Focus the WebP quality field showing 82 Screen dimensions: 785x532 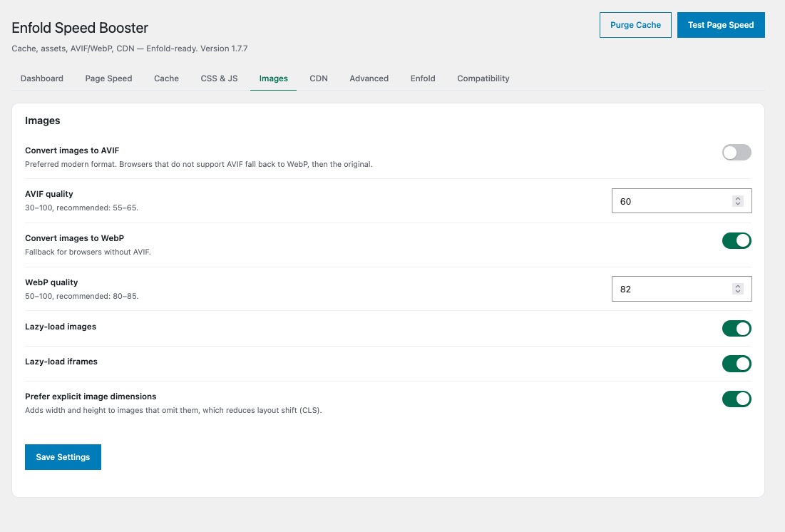pyautogui.click(x=682, y=289)
